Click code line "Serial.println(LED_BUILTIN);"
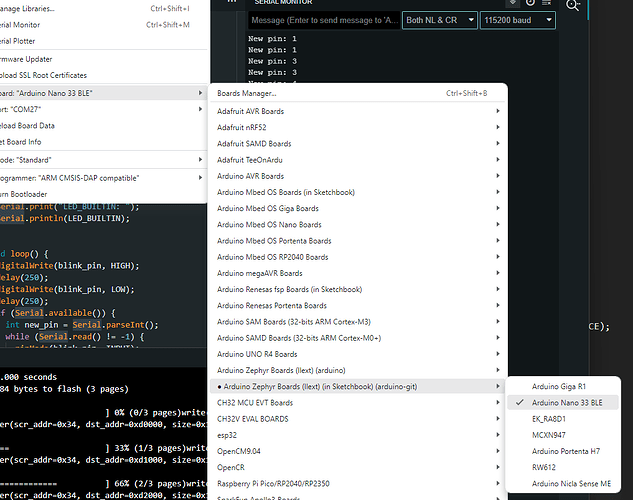Image resolution: width=633 pixels, height=500 pixels. [x=65, y=218]
